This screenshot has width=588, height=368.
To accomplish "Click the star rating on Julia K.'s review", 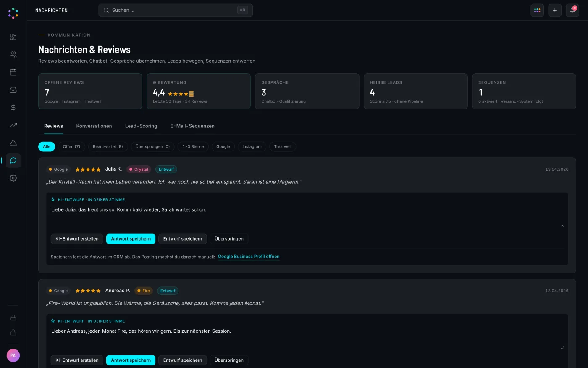I will (x=88, y=169).
